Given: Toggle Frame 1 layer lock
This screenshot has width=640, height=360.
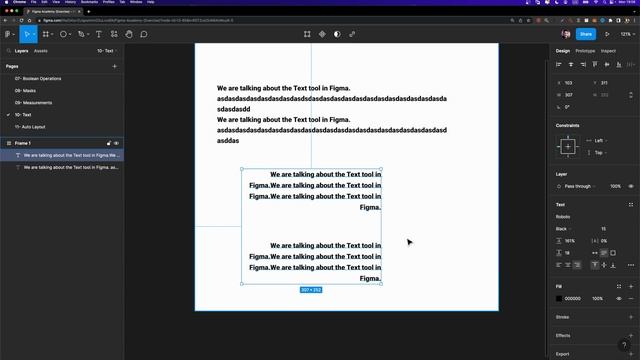Looking at the screenshot, I should [109, 143].
